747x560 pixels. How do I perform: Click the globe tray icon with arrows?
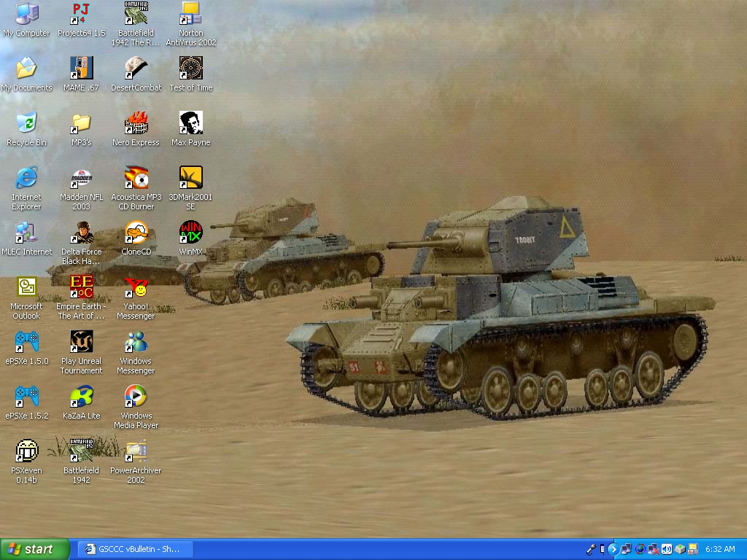point(640,550)
